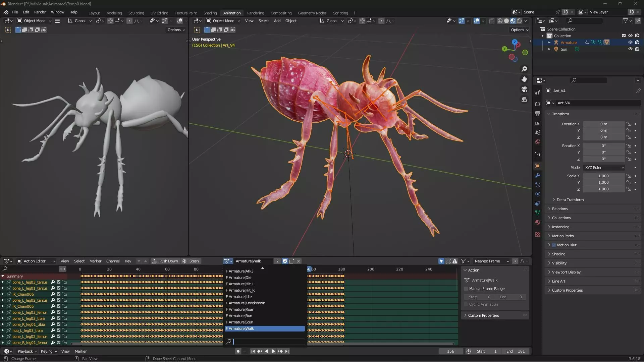The width and height of the screenshot is (644, 362).
Task: Click the current frame 156 field
Action: [450, 351]
